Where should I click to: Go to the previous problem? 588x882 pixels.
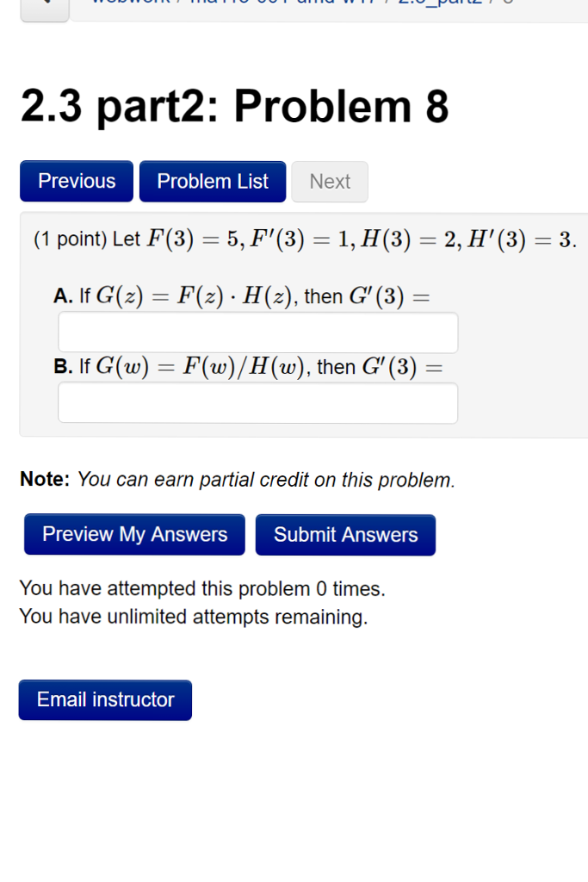(76, 181)
